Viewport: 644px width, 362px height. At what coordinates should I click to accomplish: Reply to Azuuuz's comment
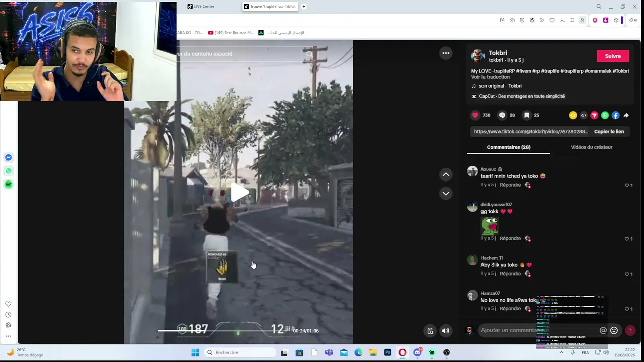pyautogui.click(x=510, y=185)
